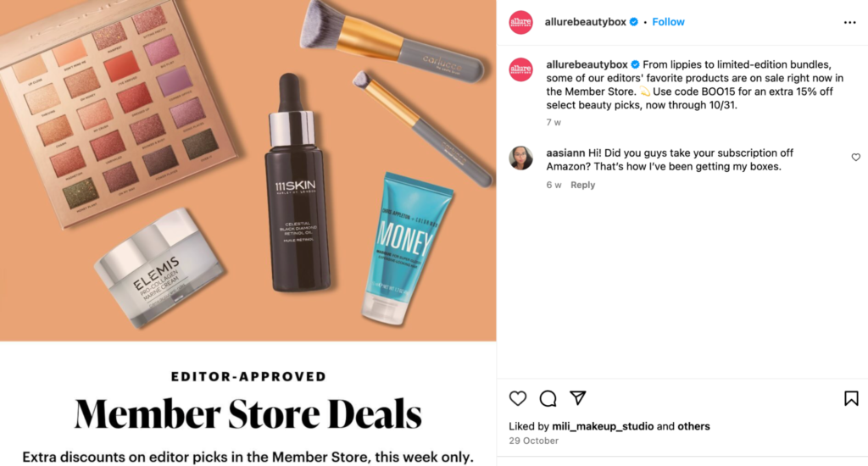Open aasiann username link
The image size is (868, 466).
click(x=565, y=153)
